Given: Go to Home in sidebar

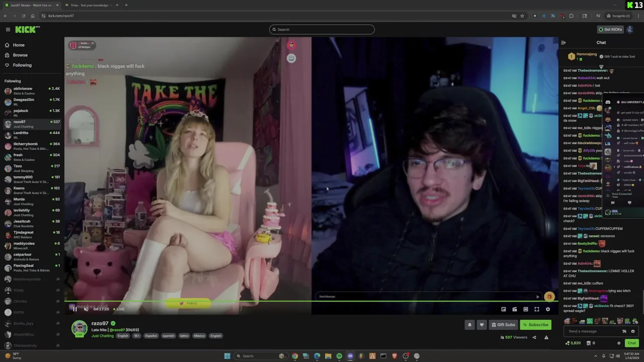Looking at the screenshot, I should [x=19, y=45].
